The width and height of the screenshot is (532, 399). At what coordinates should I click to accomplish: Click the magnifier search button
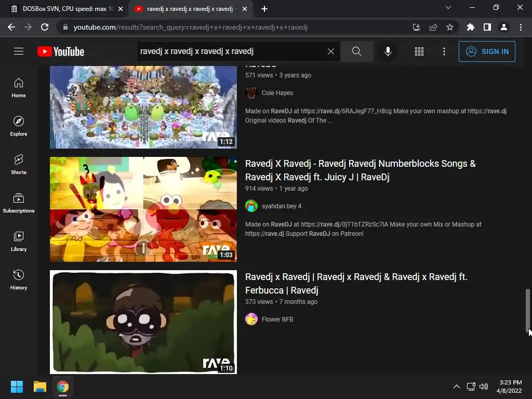(x=356, y=51)
